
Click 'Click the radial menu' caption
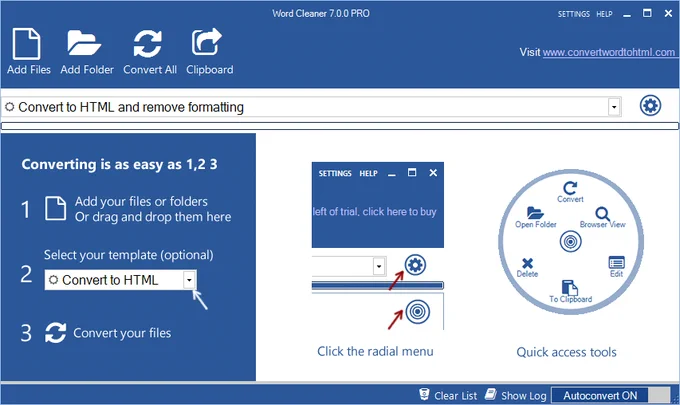coord(375,351)
